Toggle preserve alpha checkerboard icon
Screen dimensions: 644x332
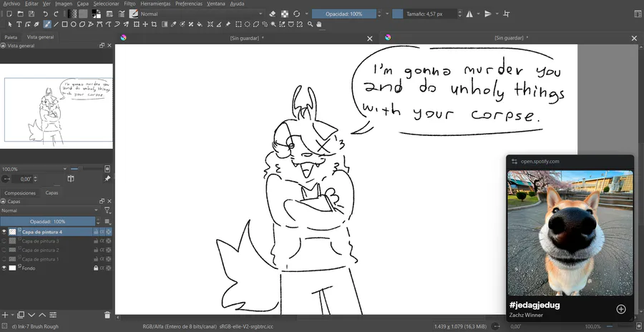pos(284,14)
